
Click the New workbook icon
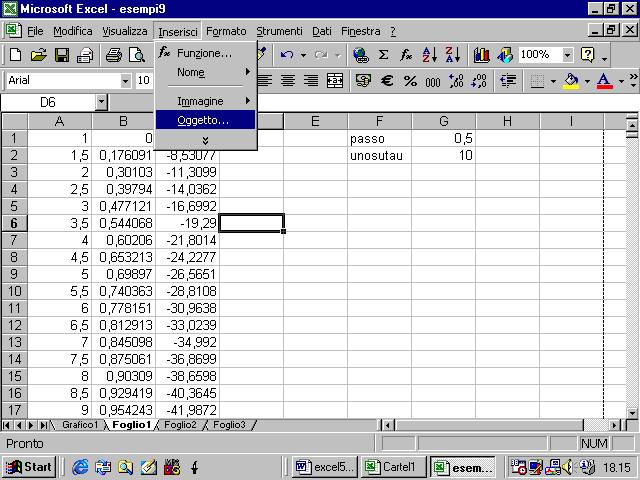15,55
